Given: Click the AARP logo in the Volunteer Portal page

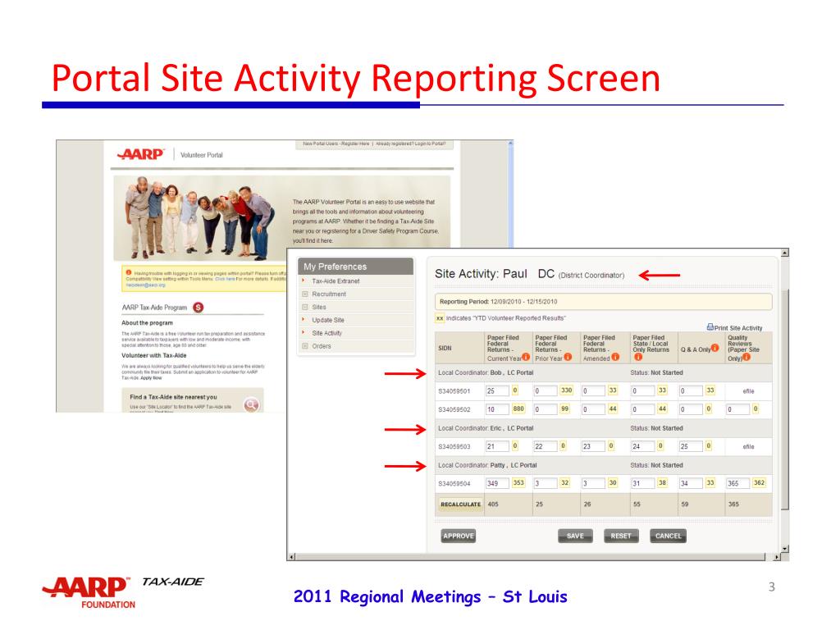Looking at the screenshot, I should [141, 154].
